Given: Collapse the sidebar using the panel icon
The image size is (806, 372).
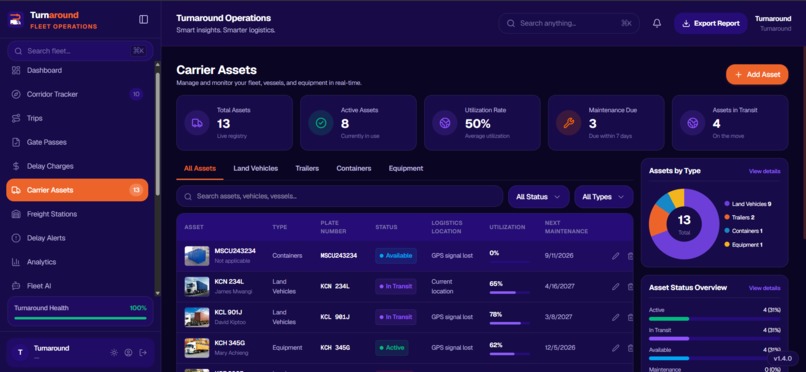Looking at the screenshot, I should 143,19.
